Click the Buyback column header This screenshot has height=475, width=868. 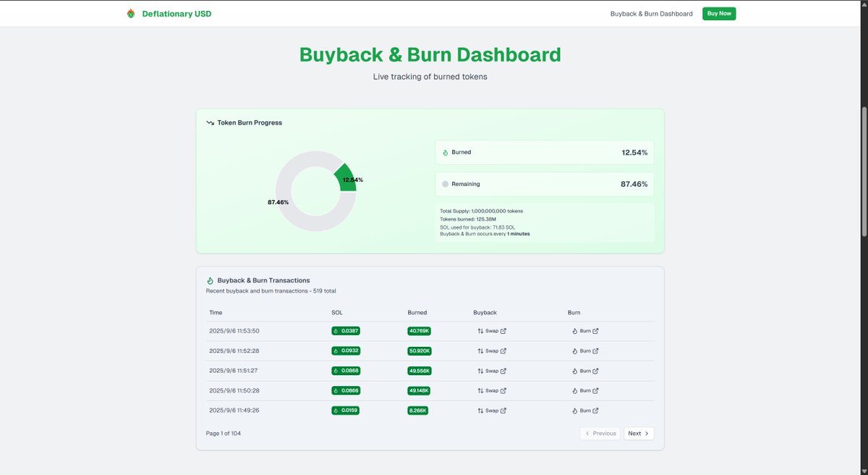[x=485, y=313]
